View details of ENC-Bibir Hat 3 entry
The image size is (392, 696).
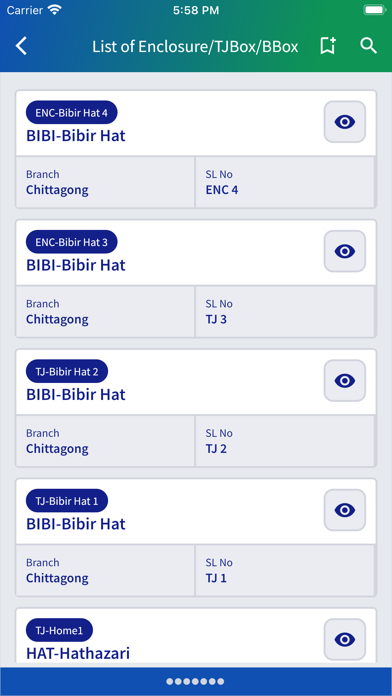(344, 251)
